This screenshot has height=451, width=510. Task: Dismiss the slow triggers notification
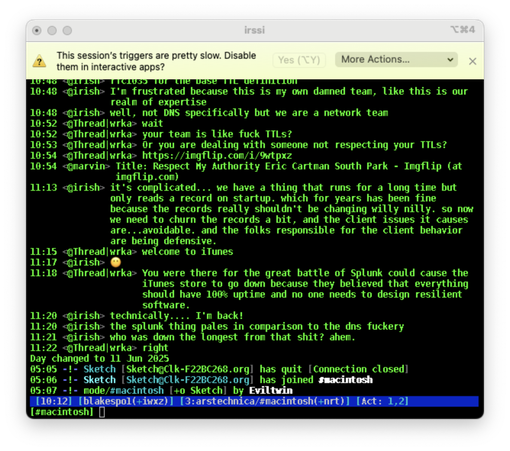(x=472, y=61)
